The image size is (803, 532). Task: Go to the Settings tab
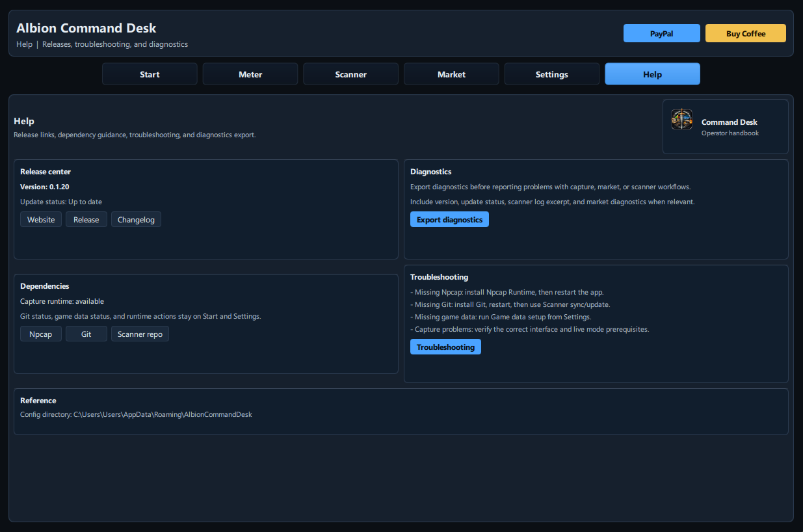(551, 73)
